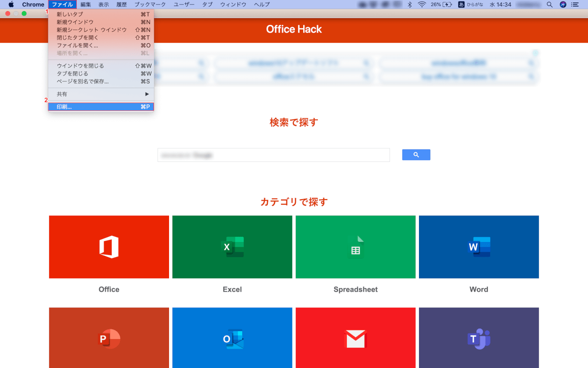Open the Word category tile
Screen dimensions: 588x368
tap(479, 247)
